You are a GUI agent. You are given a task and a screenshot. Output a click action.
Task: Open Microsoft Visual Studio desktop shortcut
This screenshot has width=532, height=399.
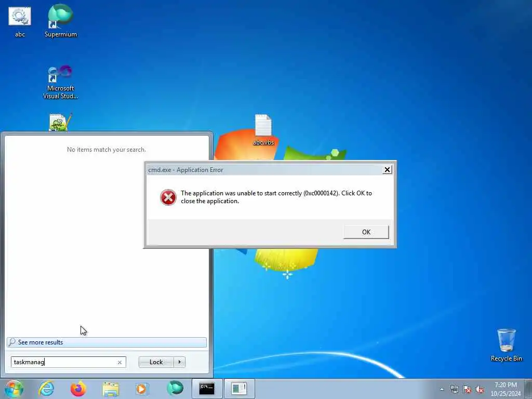tap(60, 82)
